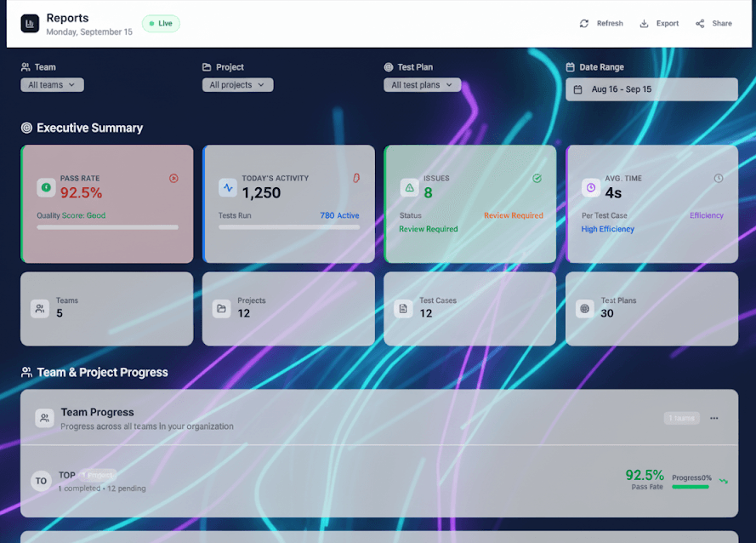Click the Pass Rate trend icon

(173, 179)
